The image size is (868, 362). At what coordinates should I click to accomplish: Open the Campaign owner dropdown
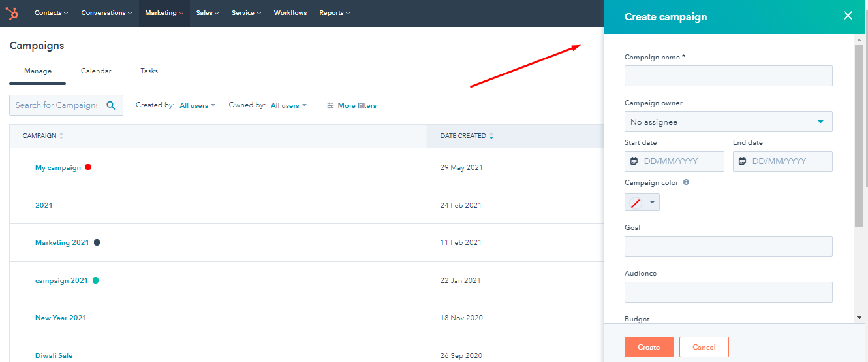tap(728, 122)
